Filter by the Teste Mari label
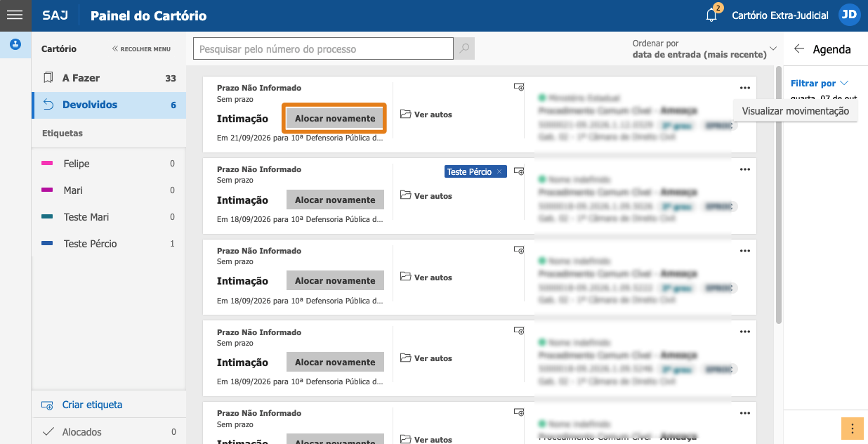Screen dimensions: 868x444 point(109,217)
